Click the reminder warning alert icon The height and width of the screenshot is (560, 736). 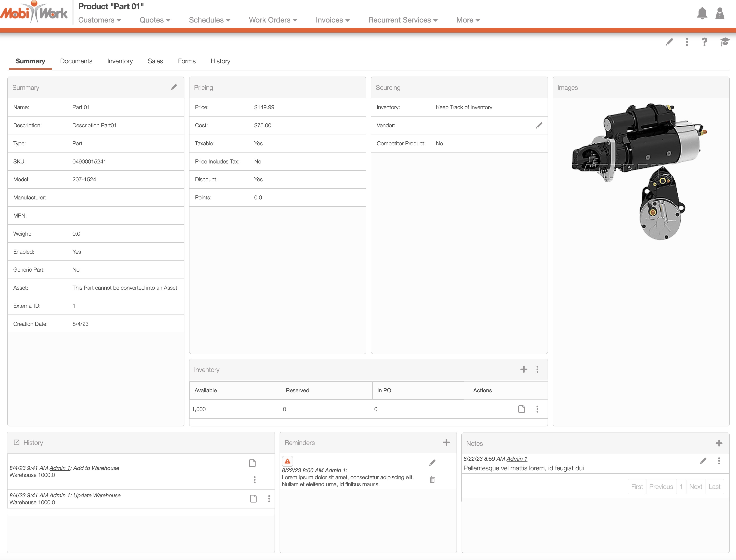[x=287, y=461]
